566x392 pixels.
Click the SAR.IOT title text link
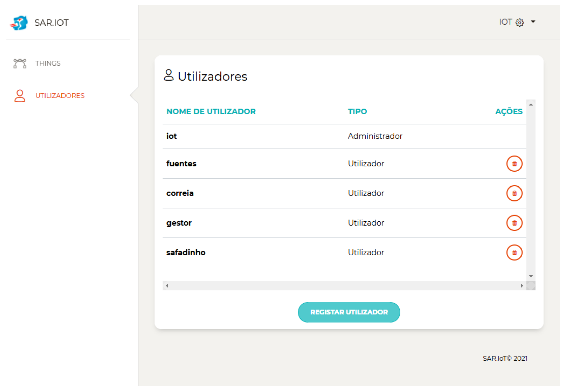pyautogui.click(x=51, y=23)
